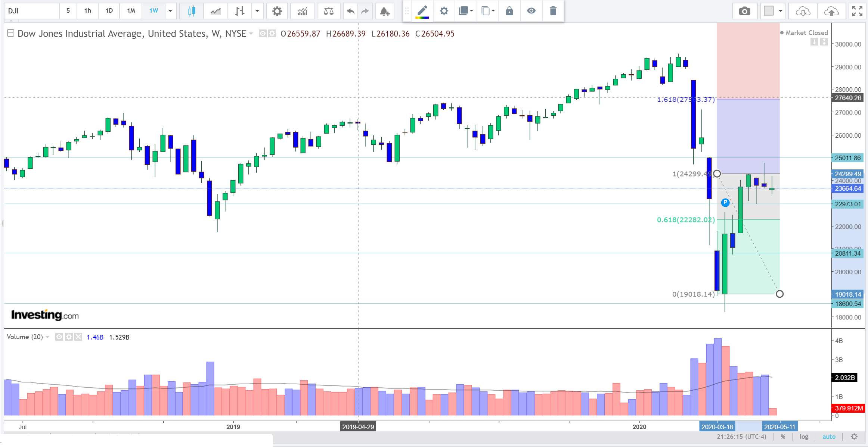Toggle drawing visibility eye icon
This screenshot has height=447, width=868.
click(531, 11)
